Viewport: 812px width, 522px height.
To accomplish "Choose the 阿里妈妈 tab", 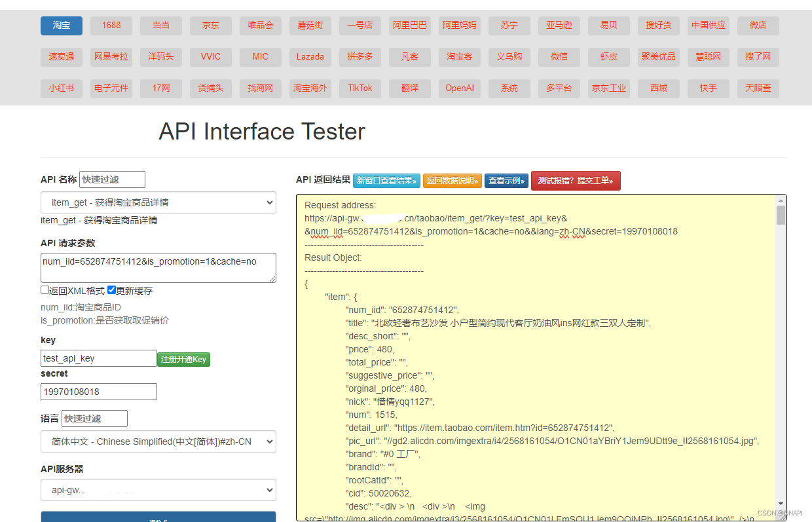I will pos(460,26).
